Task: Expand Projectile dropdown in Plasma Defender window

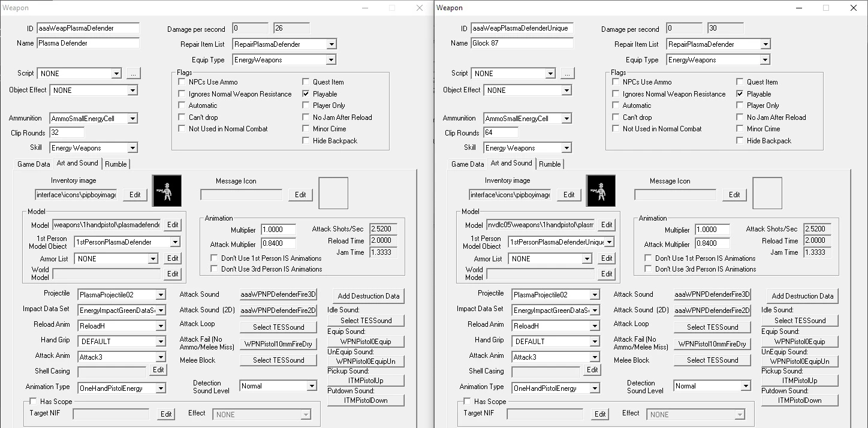Action: pyautogui.click(x=160, y=295)
